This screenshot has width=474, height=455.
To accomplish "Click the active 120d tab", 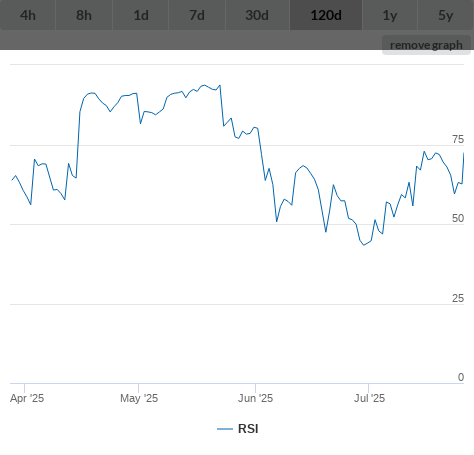I will point(326,15).
